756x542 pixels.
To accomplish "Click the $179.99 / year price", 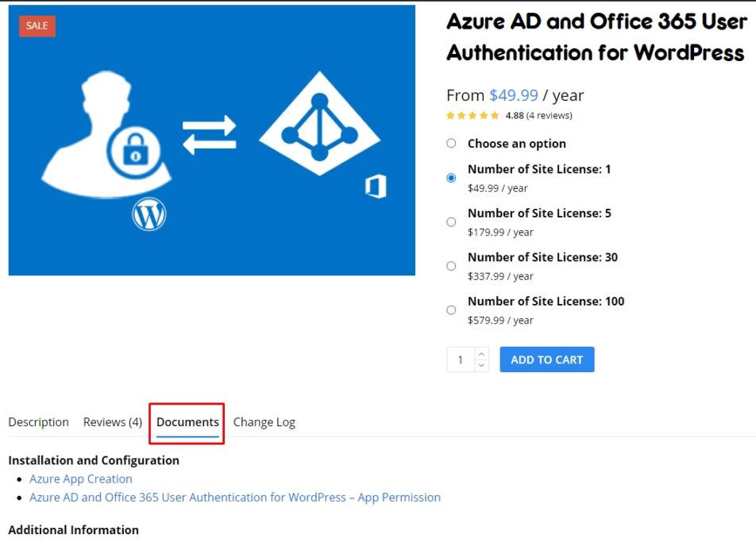I will (500, 233).
